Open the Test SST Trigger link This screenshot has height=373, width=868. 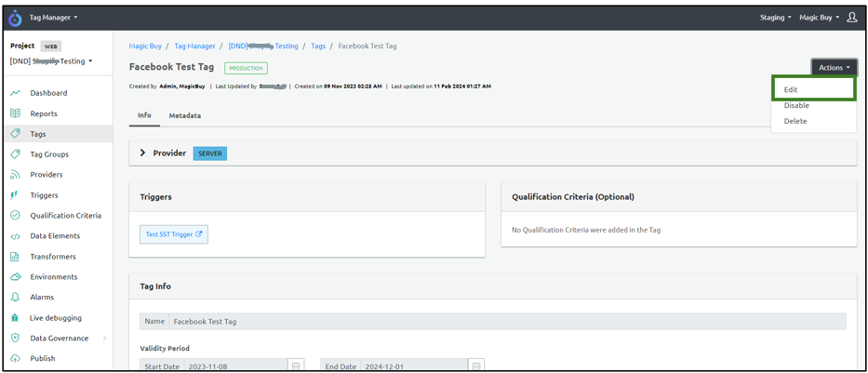[173, 234]
